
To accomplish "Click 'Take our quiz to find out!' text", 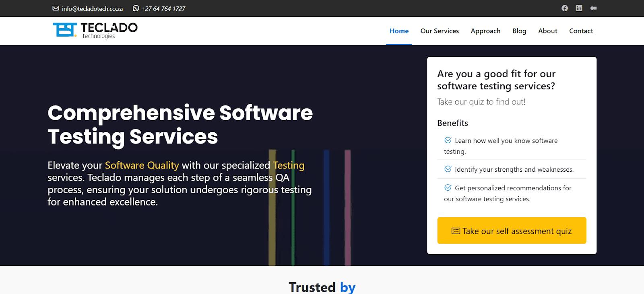I will pos(481,102).
